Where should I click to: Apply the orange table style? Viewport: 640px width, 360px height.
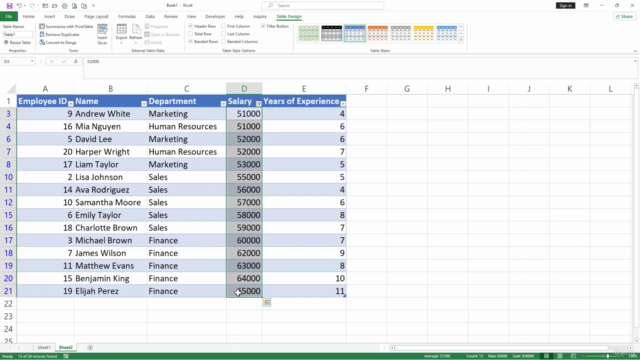coord(378,33)
